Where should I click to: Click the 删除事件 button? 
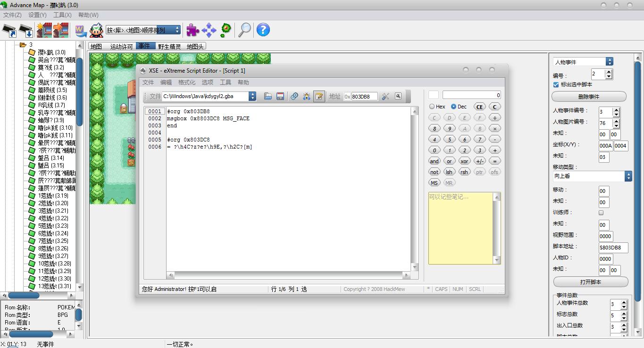point(589,97)
